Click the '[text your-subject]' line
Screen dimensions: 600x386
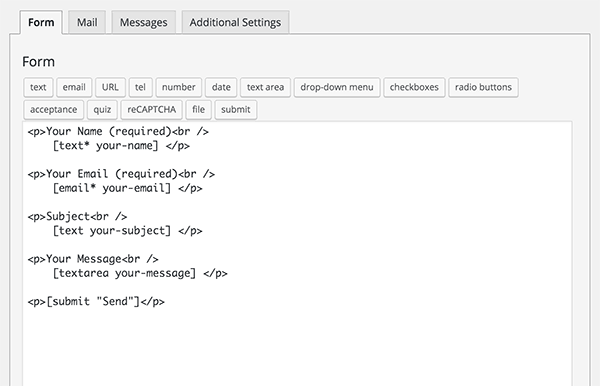pos(127,231)
